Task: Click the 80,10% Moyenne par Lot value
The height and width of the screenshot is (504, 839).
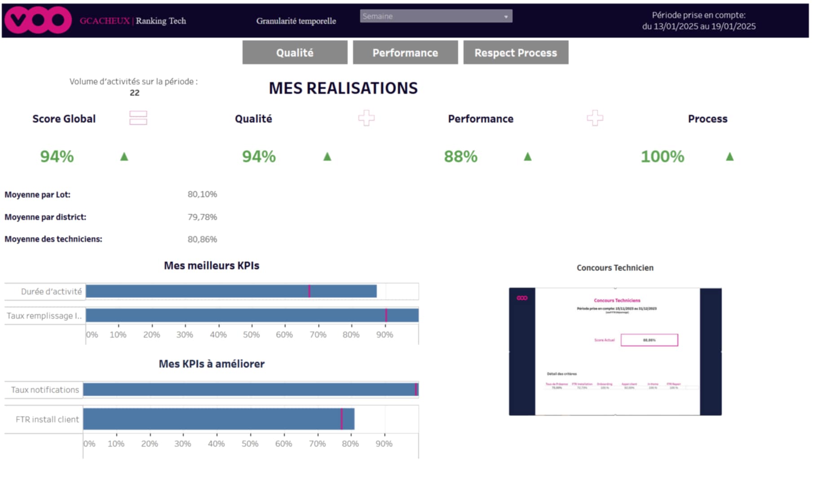Action: [202, 194]
